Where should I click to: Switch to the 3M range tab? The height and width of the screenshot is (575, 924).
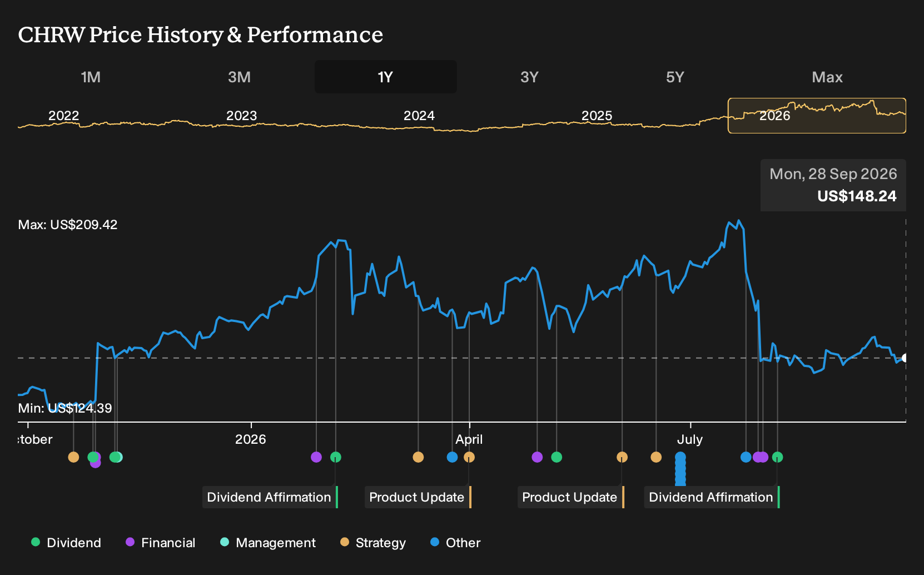click(x=239, y=77)
